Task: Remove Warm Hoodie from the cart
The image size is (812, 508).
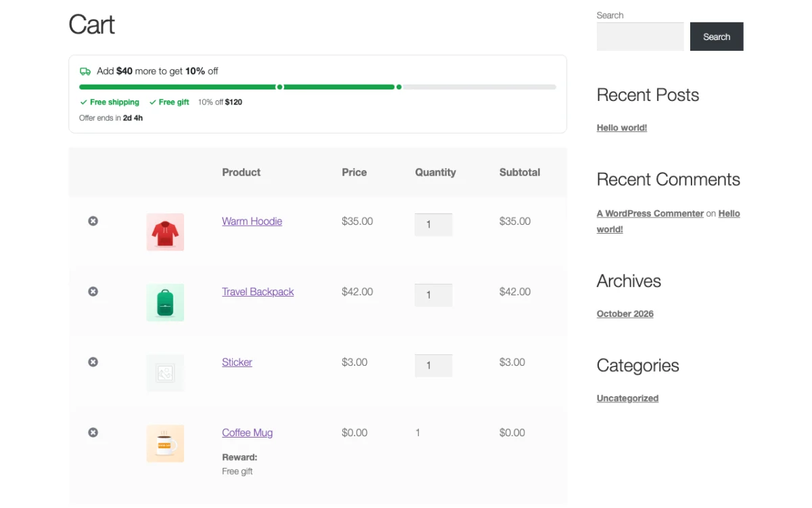Action: click(x=93, y=221)
